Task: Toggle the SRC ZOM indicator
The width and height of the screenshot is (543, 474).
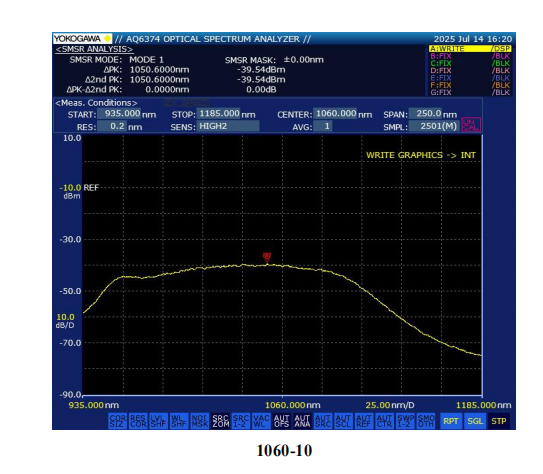Action: pyautogui.click(x=220, y=421)
